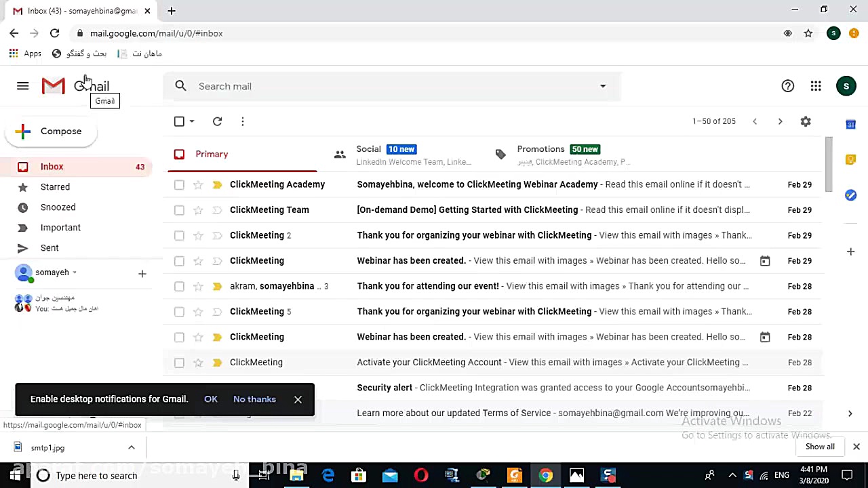Open Google Tasks in the side panel

point(850,195)
